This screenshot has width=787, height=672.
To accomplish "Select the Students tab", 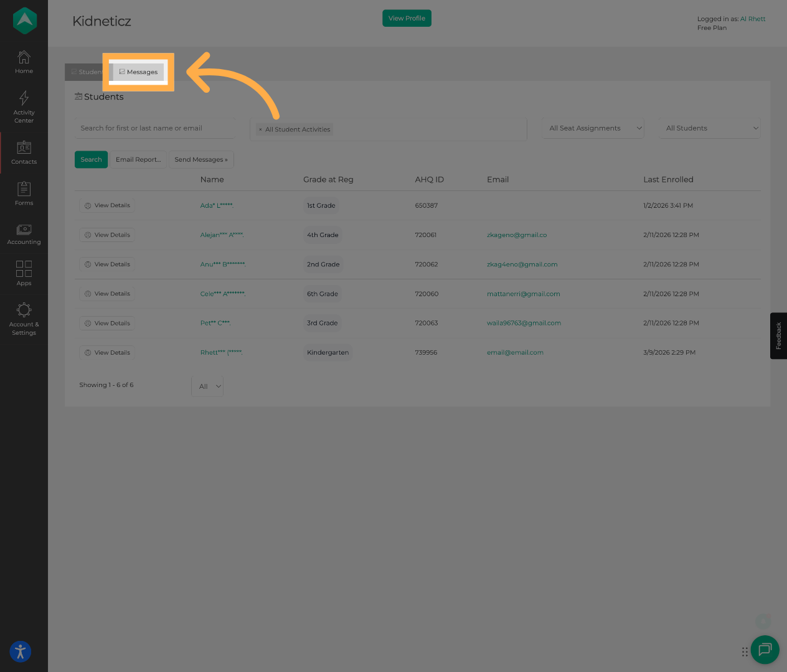I will click(x=86, y=72).
